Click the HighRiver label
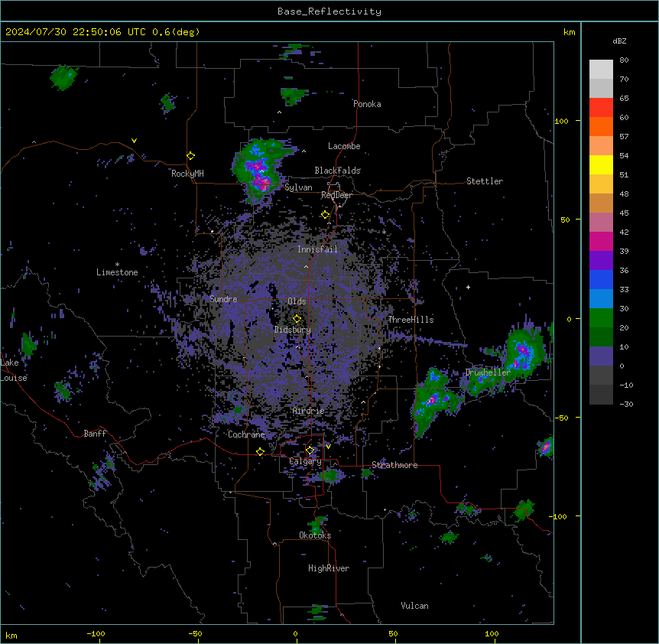Image resolution: width=659 pixels, height=644 pixels. (x=329, y=568)
